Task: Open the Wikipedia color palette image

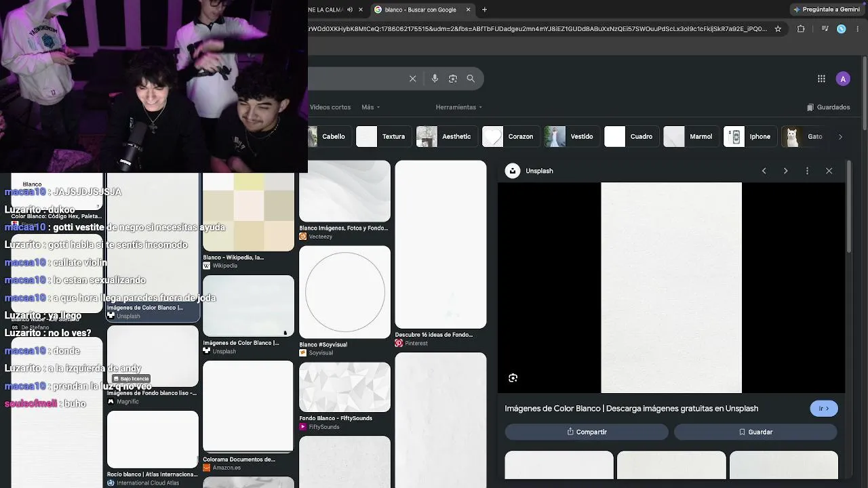Action: [248, 212]
